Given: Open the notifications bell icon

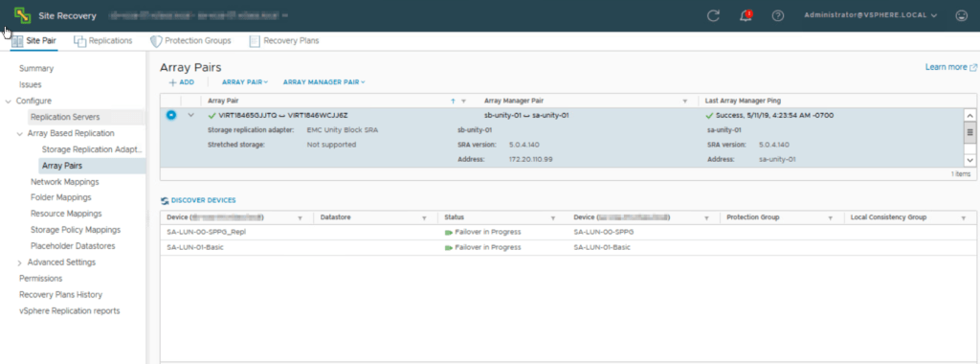Looking at the screenshot, I should pos(746,15).
